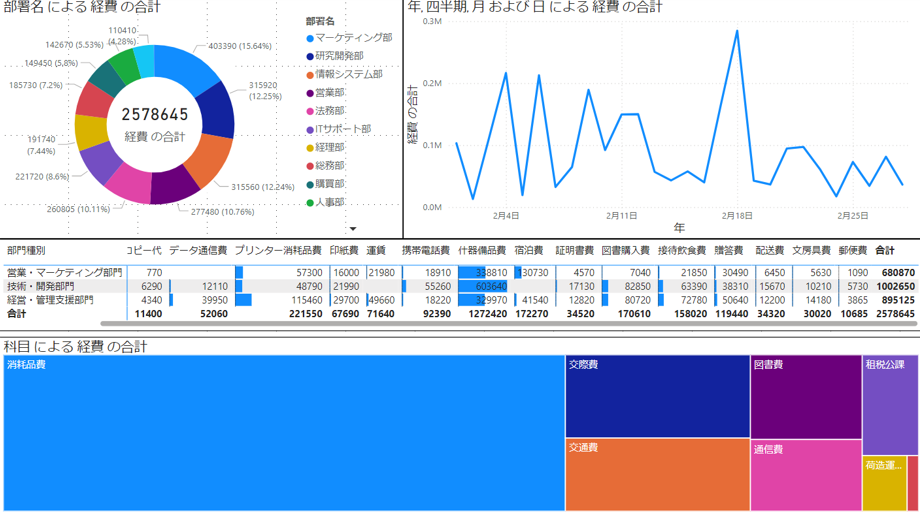Sort table by 合計 column header
Image resolution: width=920 pixels, height=514 pixels.
(885, 251)
